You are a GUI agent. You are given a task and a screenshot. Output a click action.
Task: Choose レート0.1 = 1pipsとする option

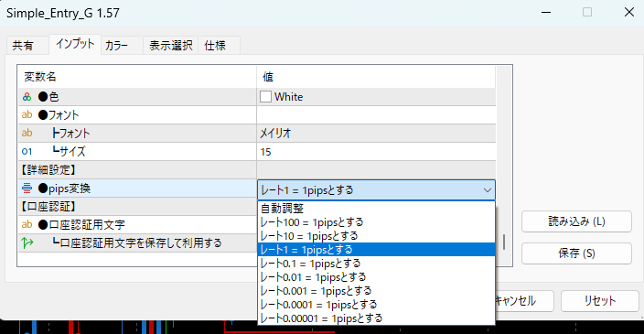(x=376, y=264)
